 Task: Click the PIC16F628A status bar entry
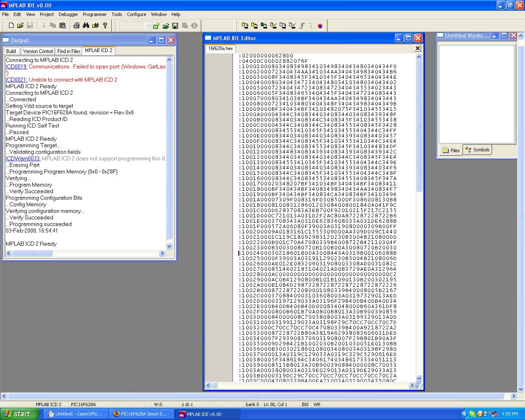(83, 404)
